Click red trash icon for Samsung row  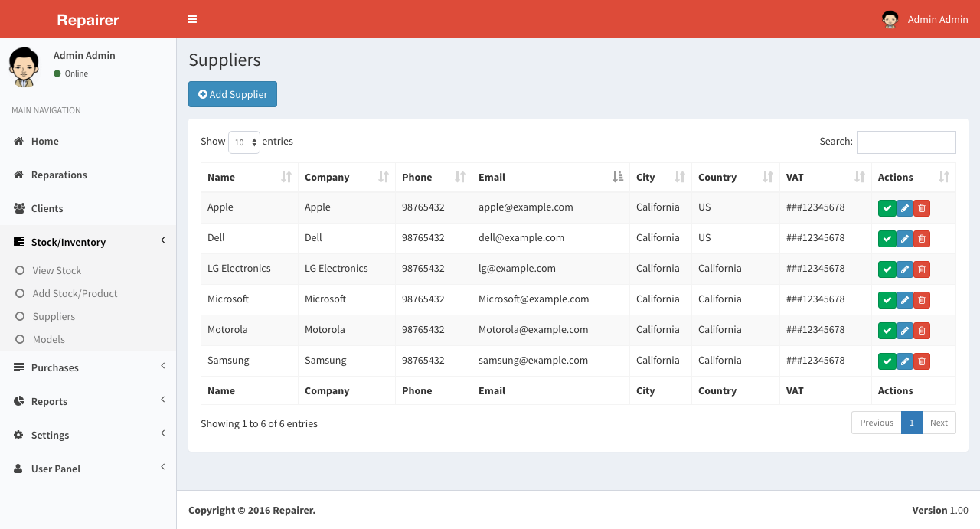coord(922,361)
